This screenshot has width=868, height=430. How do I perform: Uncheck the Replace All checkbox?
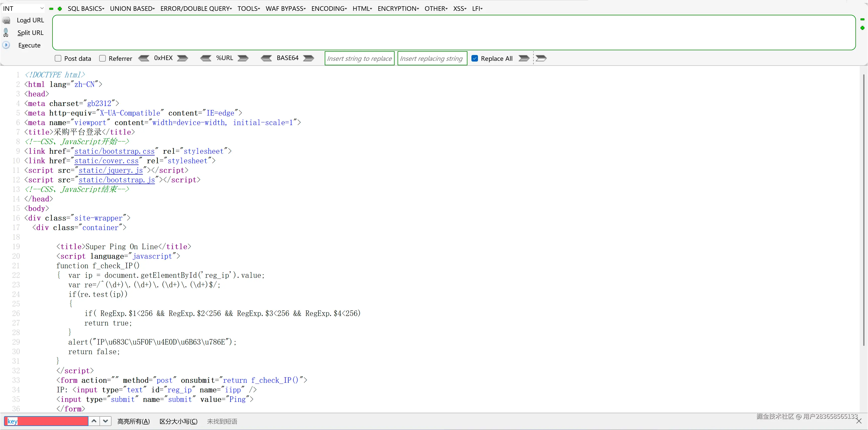(475, 58)
